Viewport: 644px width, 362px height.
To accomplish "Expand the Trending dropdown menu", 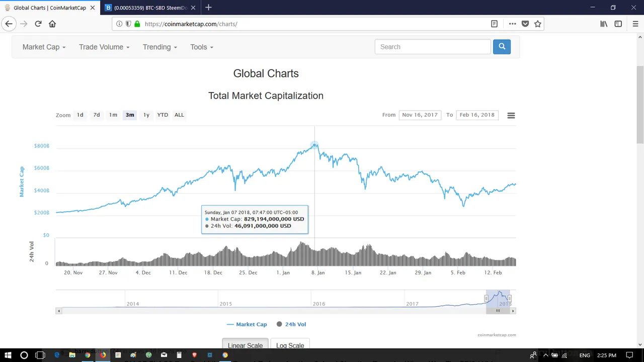I will coord(160,47).
